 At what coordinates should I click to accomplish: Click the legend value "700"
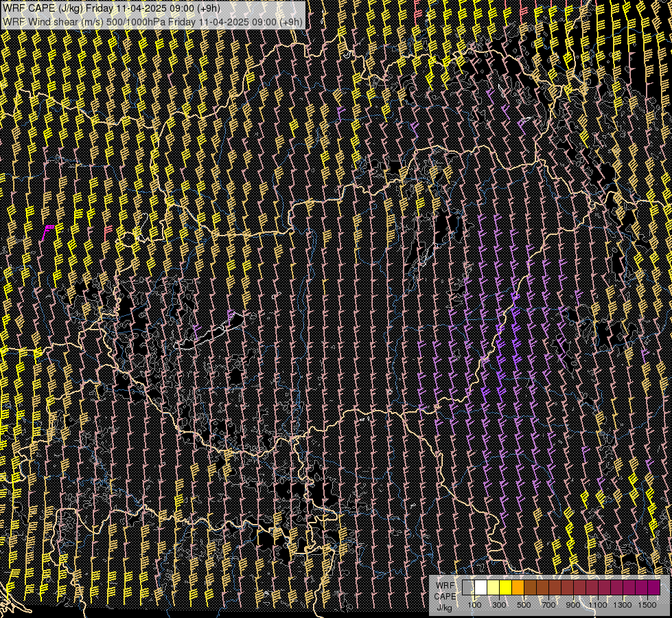(548, 605)
